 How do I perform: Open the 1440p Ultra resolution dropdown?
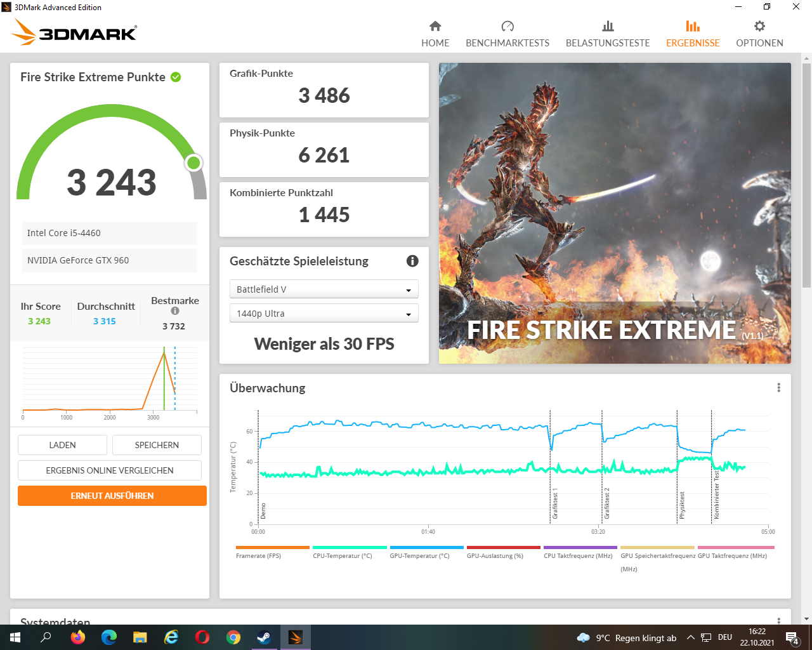point(324,314)
